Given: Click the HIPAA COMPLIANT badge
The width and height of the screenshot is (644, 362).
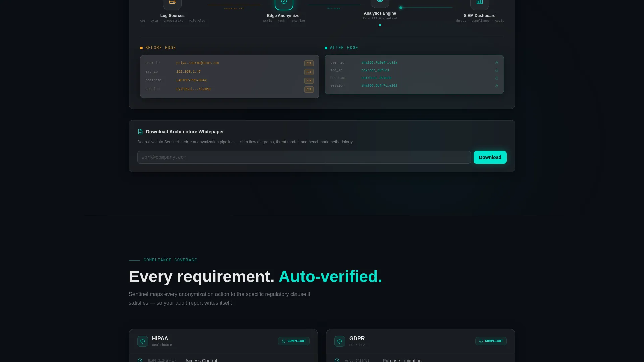Looking at the screenshot, I should click(294, 341).
